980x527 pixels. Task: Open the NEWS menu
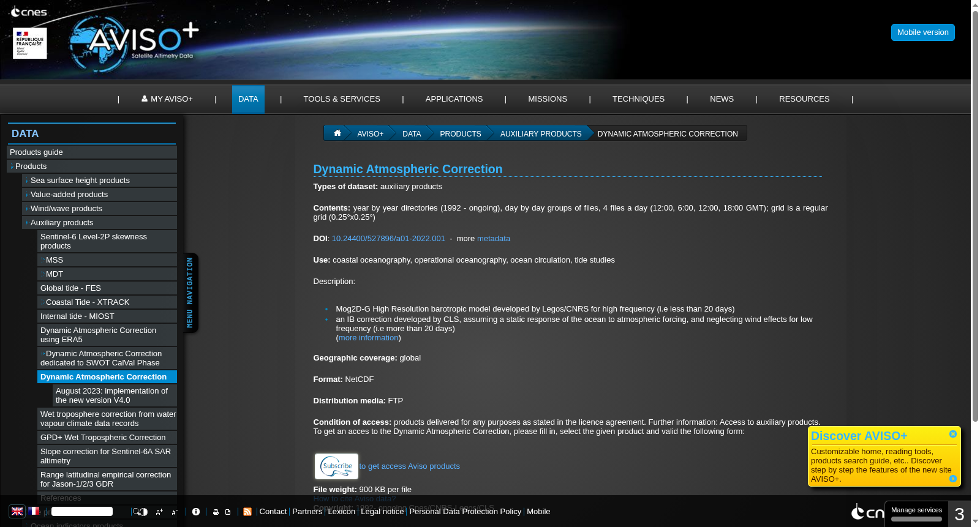point(722,99)
